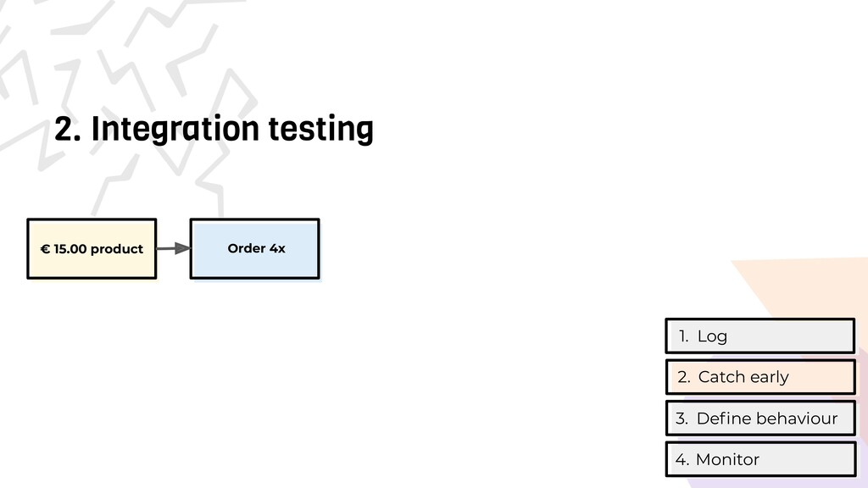Pick the '3. Define behaviour' item

click(x=760, y=419)
